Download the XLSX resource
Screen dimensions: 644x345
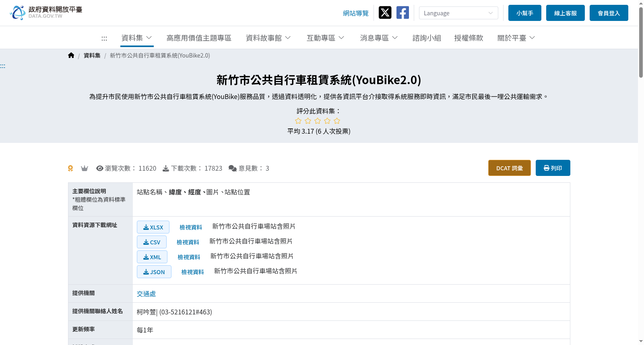point(153,227)
